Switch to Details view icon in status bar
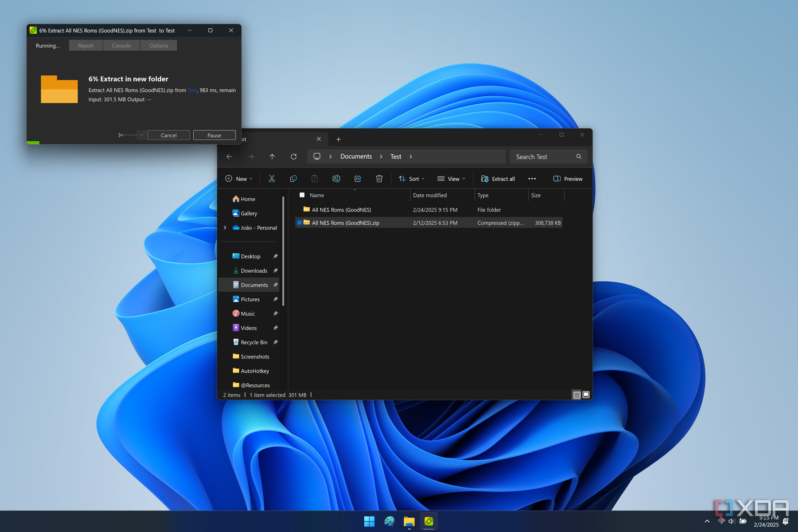Screen dimensions: 798x532 [577, 395]
